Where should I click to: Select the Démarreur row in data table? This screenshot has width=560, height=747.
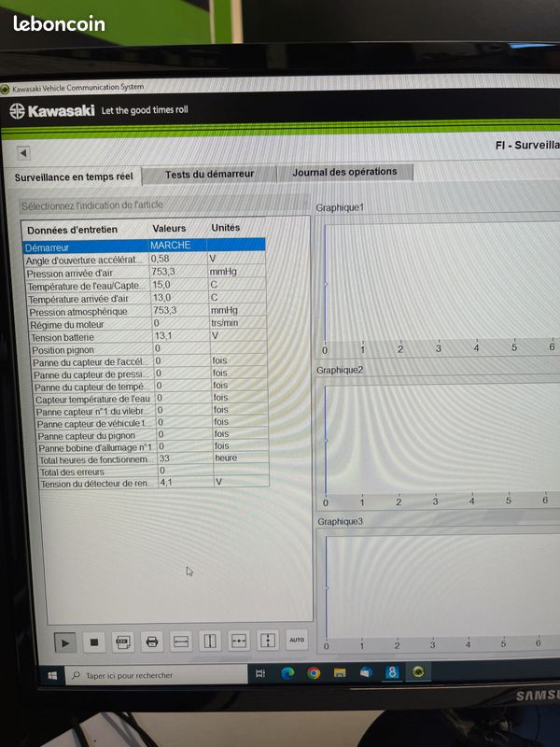140,247
